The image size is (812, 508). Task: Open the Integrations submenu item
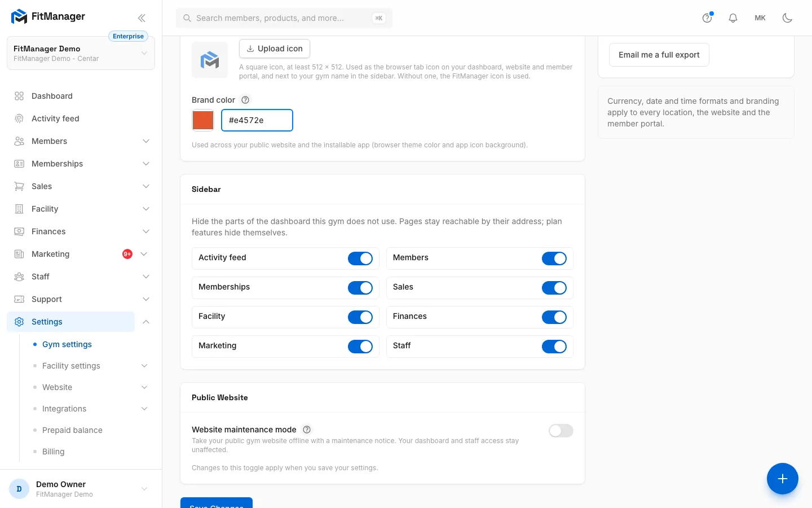(x=64, y=409)
